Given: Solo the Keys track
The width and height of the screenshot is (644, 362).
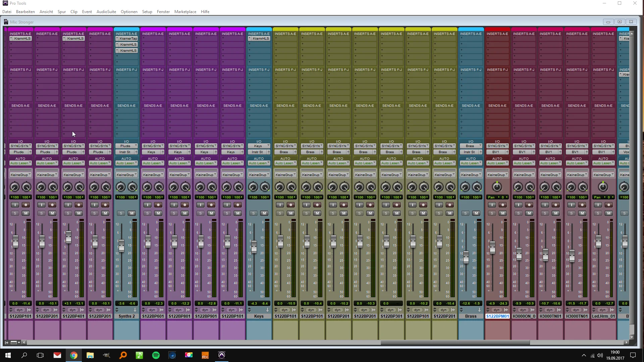Looking at the screenshot, I should (254, 213).
